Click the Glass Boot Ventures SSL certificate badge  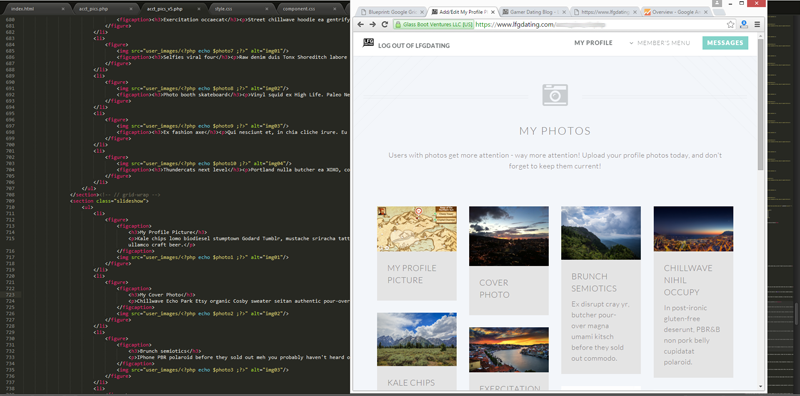pyautogui.click(x=433, y=24)
